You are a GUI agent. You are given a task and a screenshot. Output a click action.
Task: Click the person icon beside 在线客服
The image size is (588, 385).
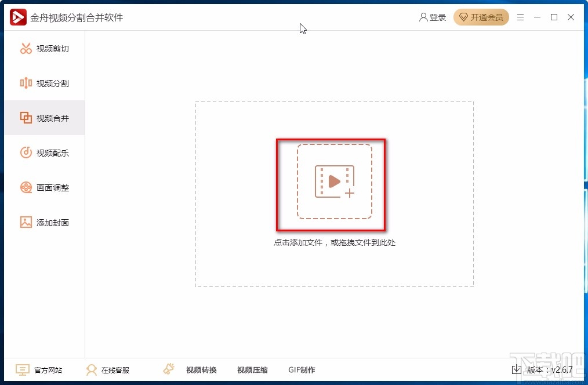pyautogui.click(x=91, y=370)
